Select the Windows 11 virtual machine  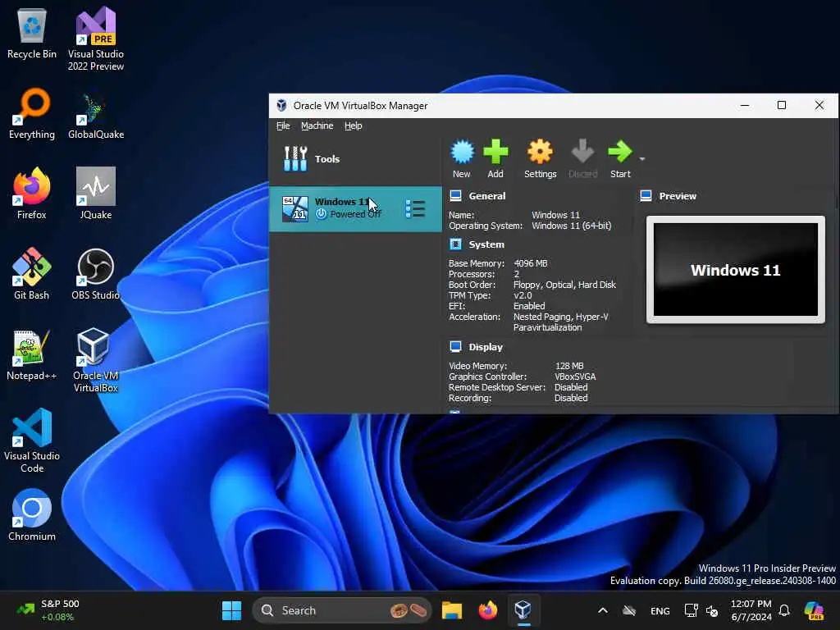pos(355,209)
